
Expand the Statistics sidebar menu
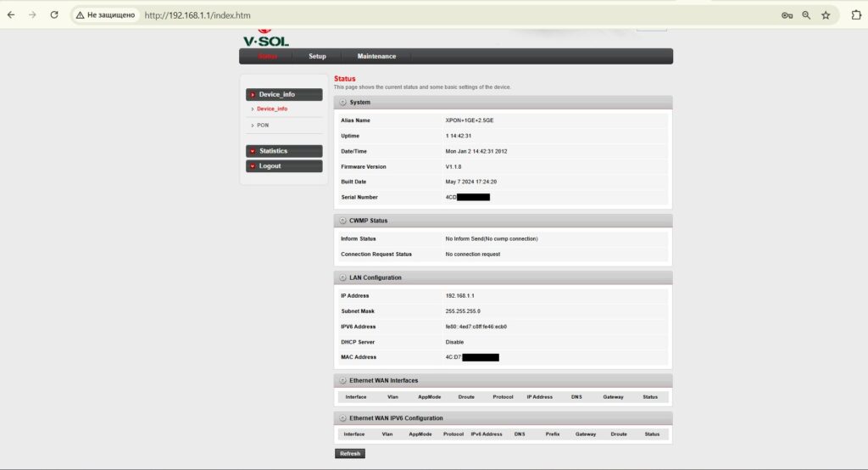tap(284, 151)
